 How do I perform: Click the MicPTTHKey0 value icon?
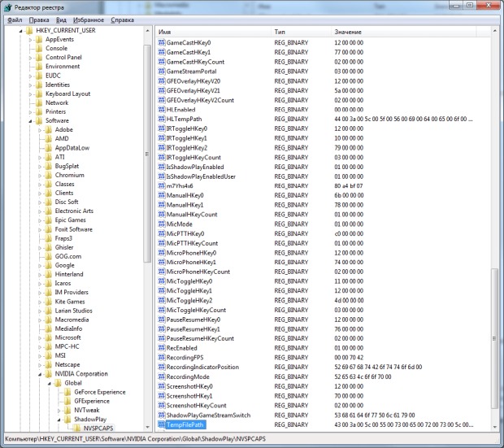(x=161, y=233)
